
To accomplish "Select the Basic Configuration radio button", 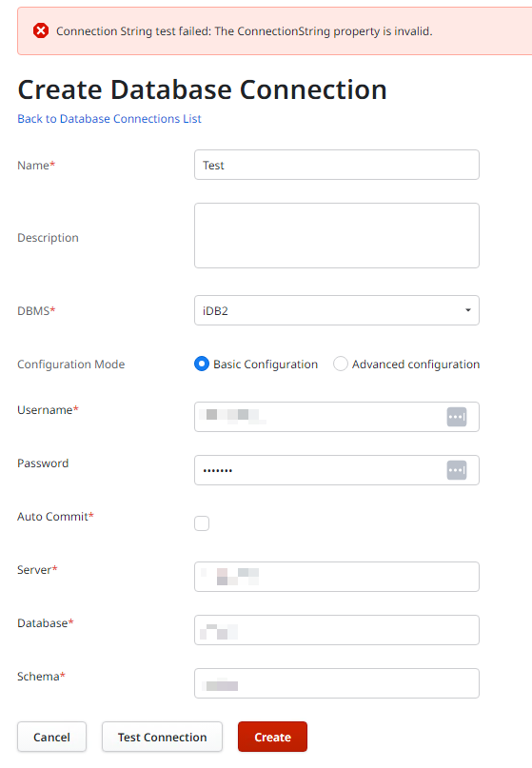I will [202, 364].
